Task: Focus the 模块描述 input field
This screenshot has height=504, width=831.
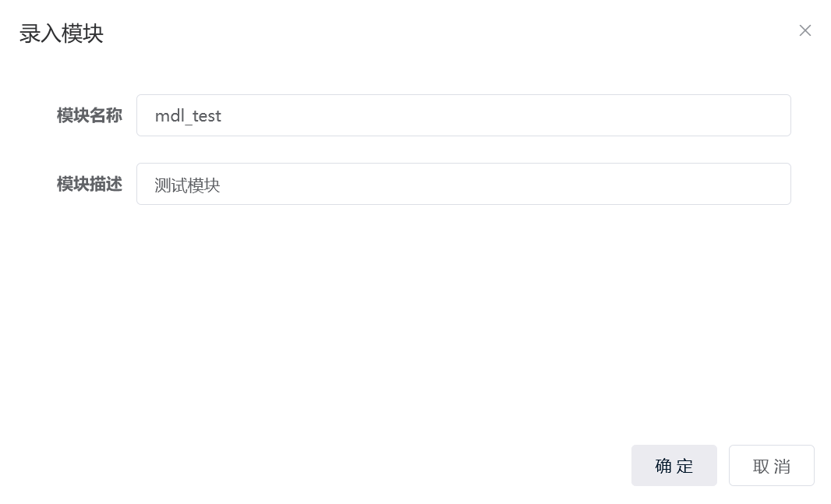Action: (463, 184)
